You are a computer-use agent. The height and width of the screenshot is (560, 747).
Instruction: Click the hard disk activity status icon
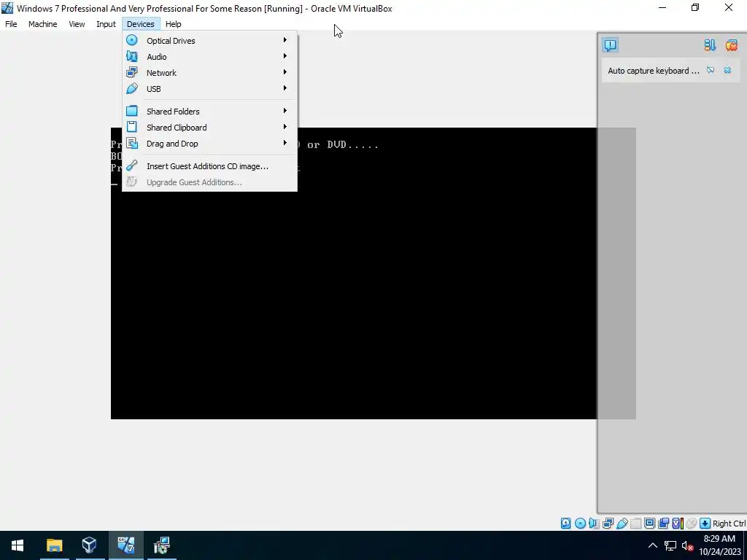565,524
